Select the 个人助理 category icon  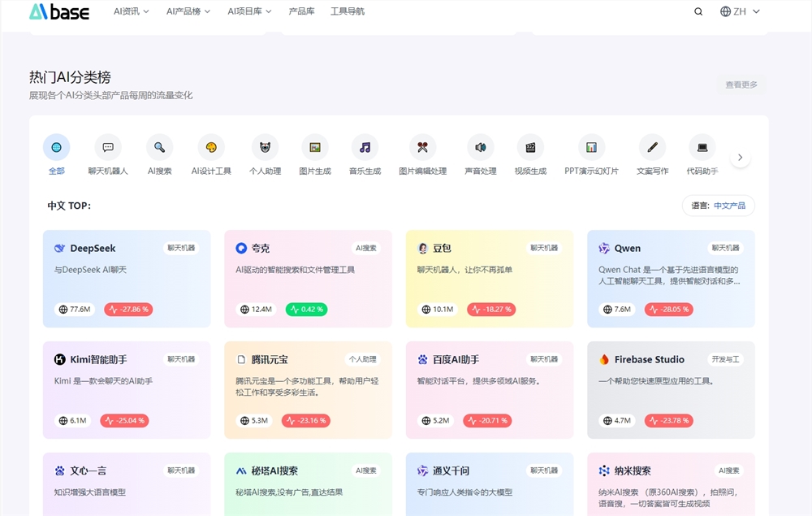[265, 146]
